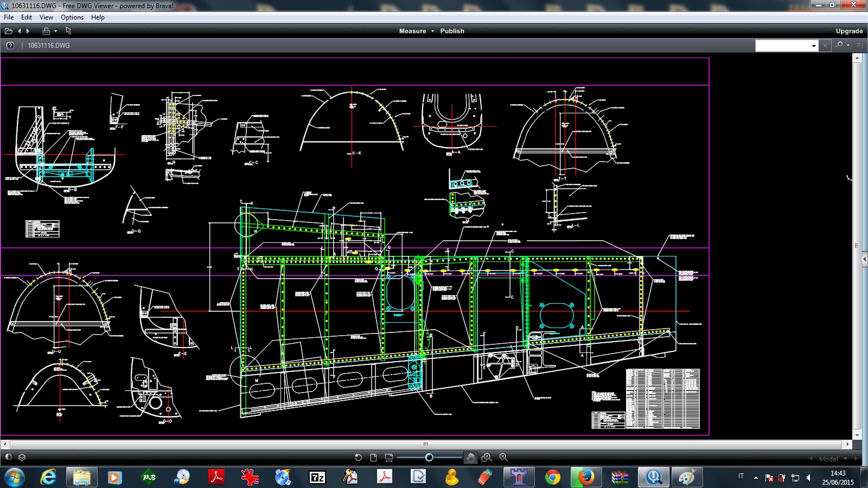Toggle the pan hand tool
The height and width of the screenshot is (488, 868).
[470, 458]
